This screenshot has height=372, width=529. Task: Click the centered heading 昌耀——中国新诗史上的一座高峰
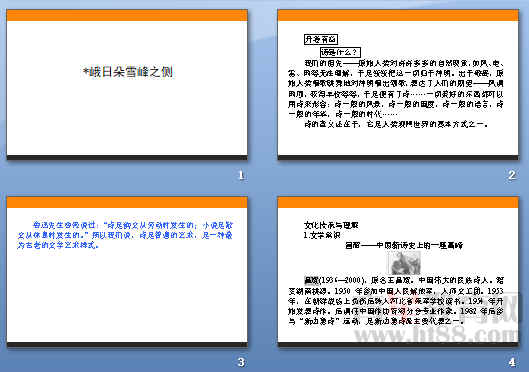404,245
